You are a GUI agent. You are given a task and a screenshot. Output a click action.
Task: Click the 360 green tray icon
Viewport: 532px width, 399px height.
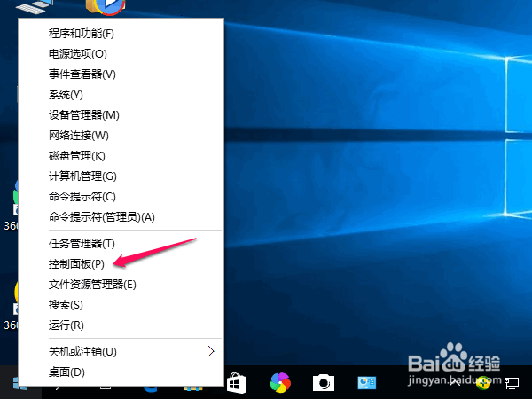pyautogui.click(x=483, y=383)
